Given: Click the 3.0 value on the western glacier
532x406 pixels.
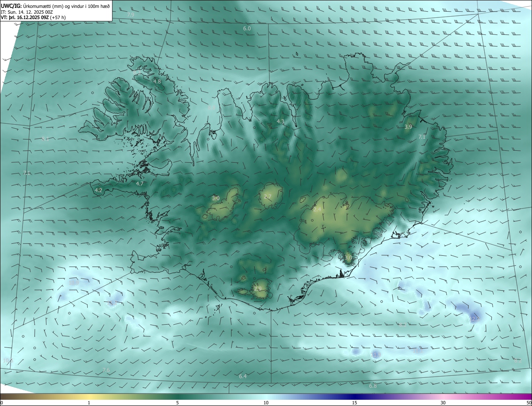Looking at the screenshot, I should (x=216, y=198).
